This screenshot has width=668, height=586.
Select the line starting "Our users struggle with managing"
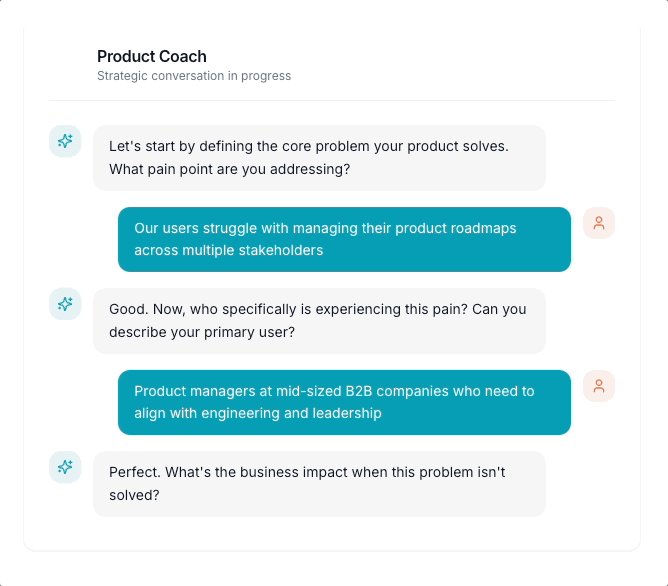[325, 228]
